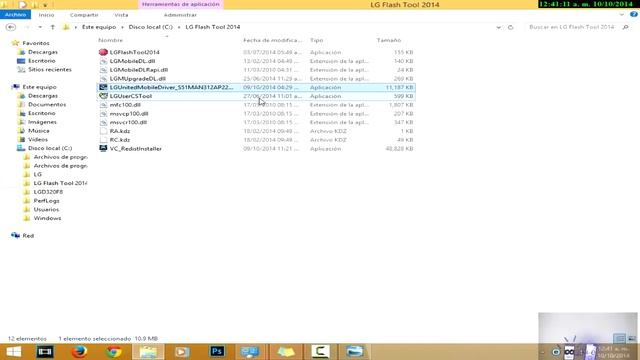Viewport: 640px width, 360px height.
Task: Open the Usuarios folder in tree
Action: [x=46, y=209]
